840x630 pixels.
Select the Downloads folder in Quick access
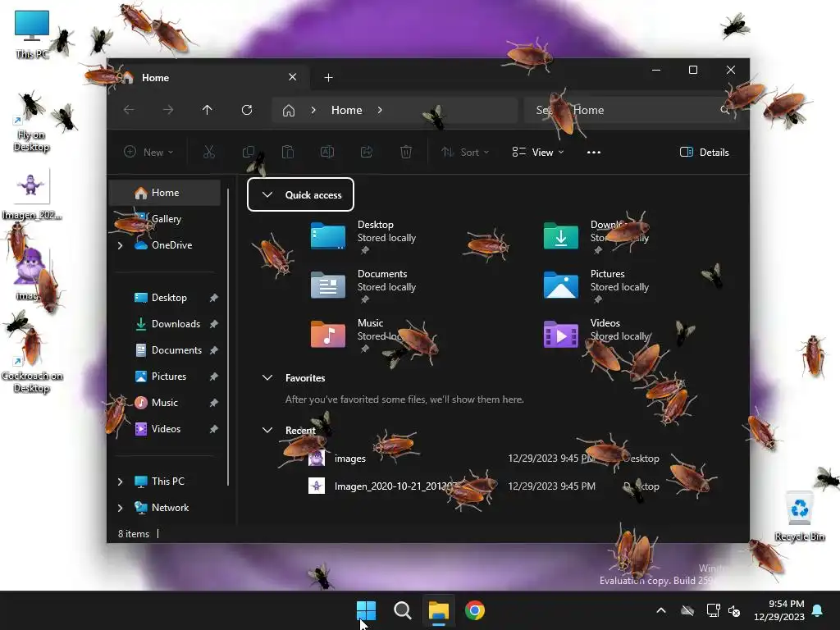(597, 236)
